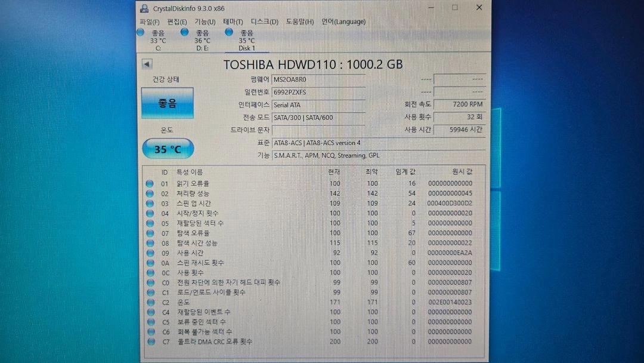Image resolution: width=644 pixels, height=363 pixels.
Task: Click the 35 °C temperature button
Action: 168,149
